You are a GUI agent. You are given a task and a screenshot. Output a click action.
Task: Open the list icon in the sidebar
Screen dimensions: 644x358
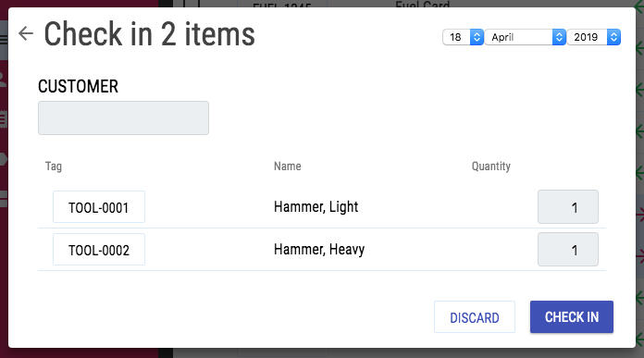point(4,119)
